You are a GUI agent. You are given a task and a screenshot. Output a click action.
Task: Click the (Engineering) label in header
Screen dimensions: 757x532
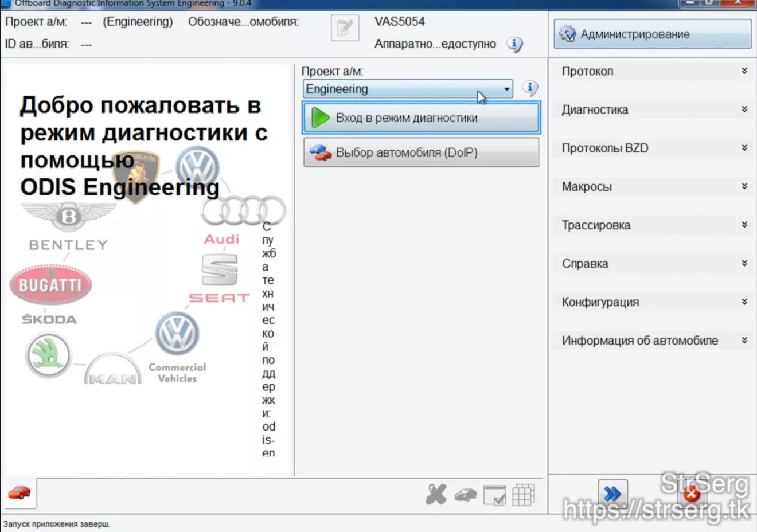(x=138, y=22)
